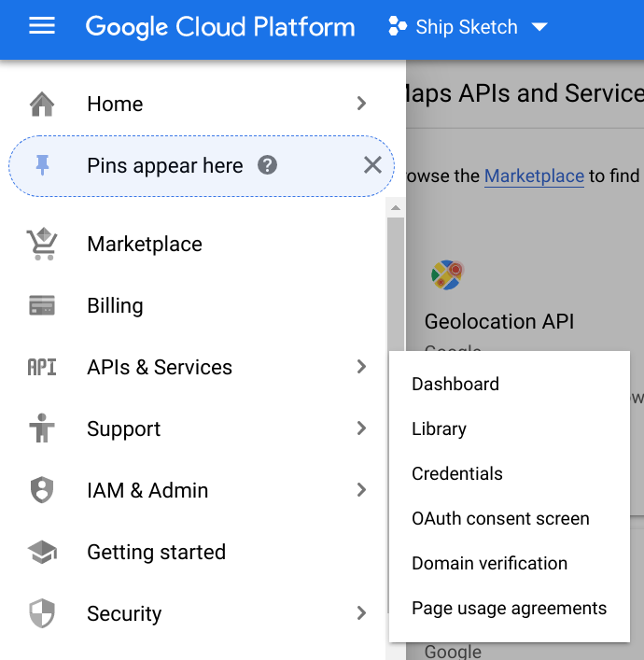Open Page usage agreements

510,609
